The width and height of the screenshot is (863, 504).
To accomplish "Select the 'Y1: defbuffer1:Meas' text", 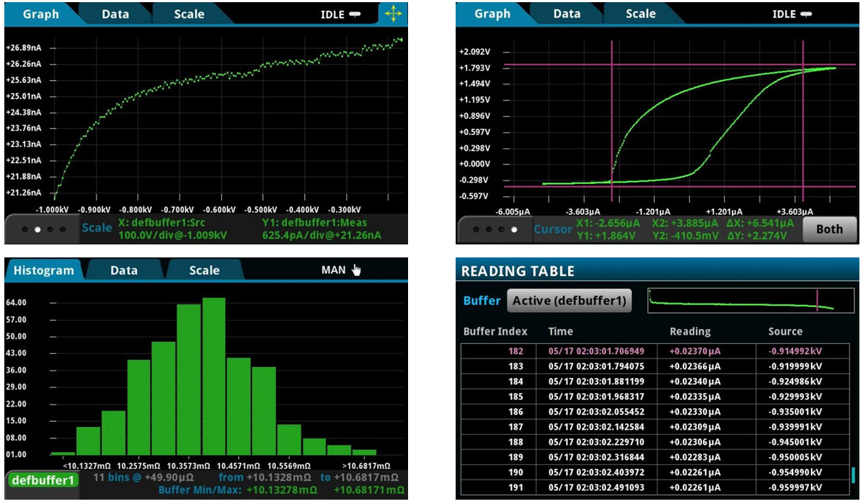I will pos(314,223).
